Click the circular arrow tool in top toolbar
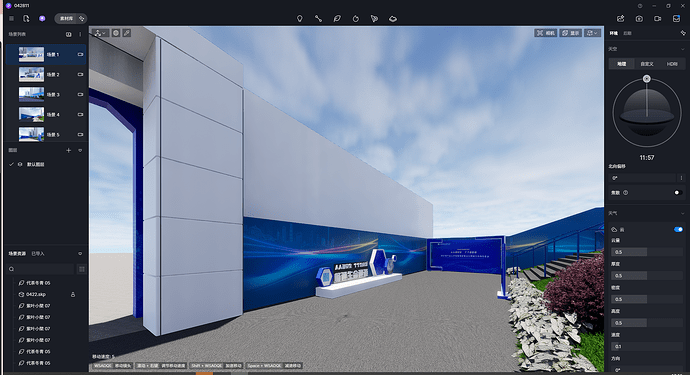This screenshot has width=690, height=375. [356, 18]
